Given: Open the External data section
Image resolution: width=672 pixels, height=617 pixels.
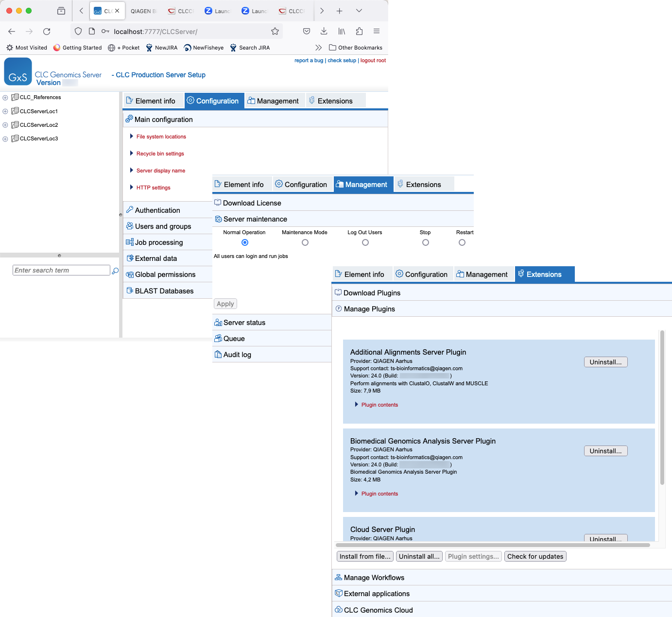Looking at the screenshot, I should (x=156, y=258).
